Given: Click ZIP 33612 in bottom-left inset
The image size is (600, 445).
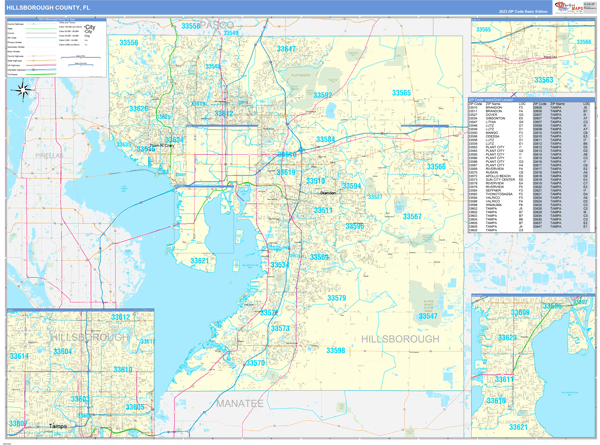Looking at the screenshot, I should click(120, 317).
